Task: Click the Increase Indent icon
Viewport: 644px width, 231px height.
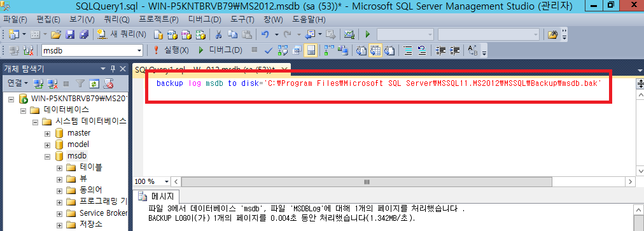Action: coord(454,50)
